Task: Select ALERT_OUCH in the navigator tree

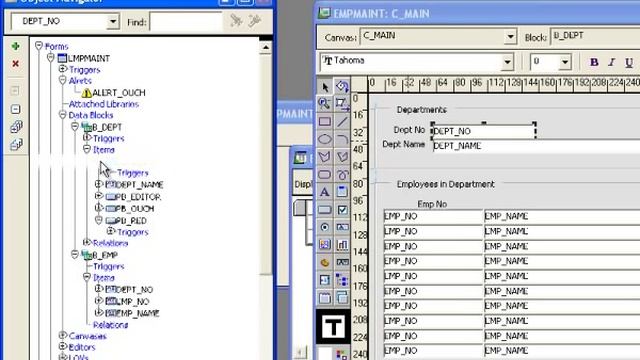Action: (119, 93)
